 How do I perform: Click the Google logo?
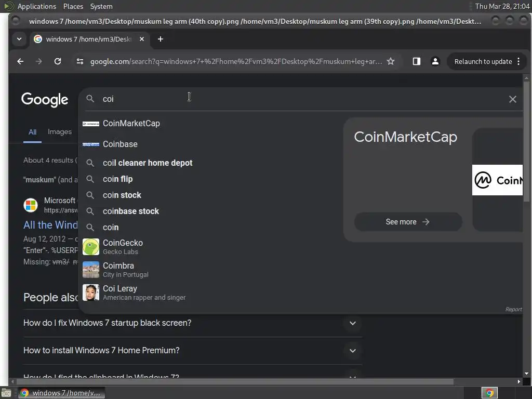click(x=45, y=100)
